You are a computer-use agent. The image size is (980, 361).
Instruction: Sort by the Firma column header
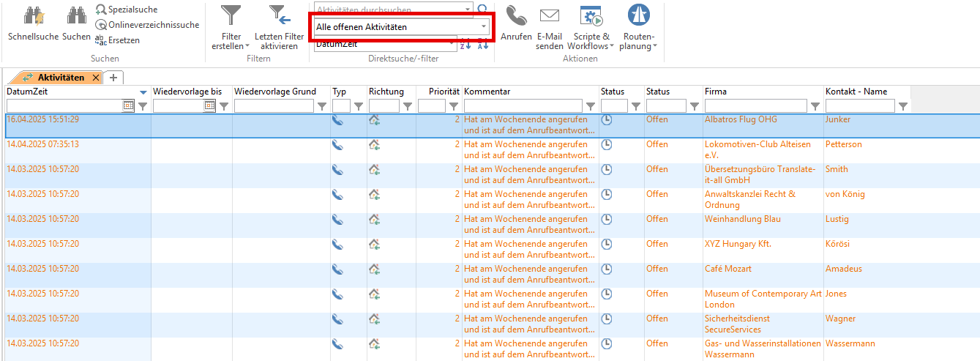click(761, 92)
